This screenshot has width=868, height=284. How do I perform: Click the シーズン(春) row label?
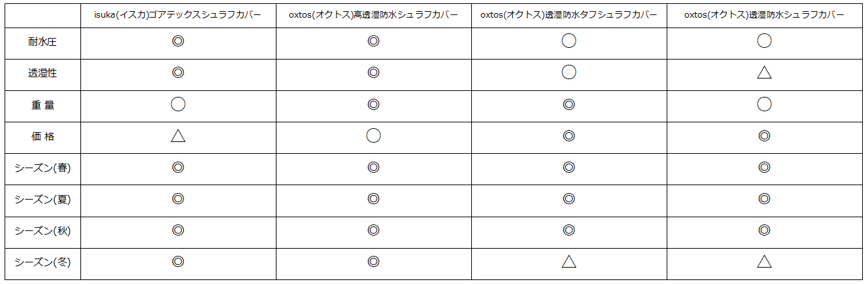coord(42,168)
